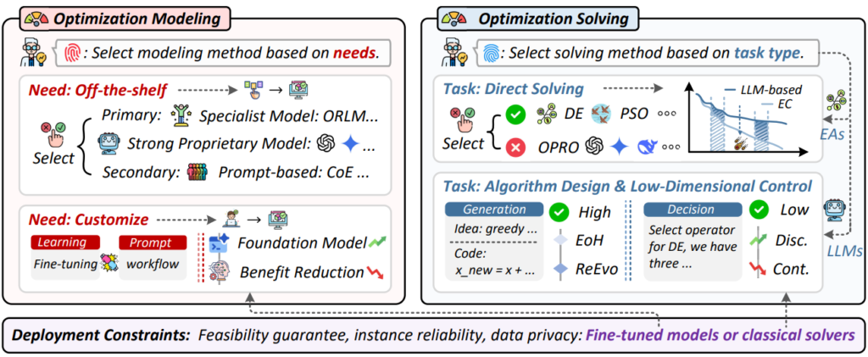Click the whale DeepSeek icon in Direct Solving
The width and height of the screenshot is (868, 357).
point(645,146)
